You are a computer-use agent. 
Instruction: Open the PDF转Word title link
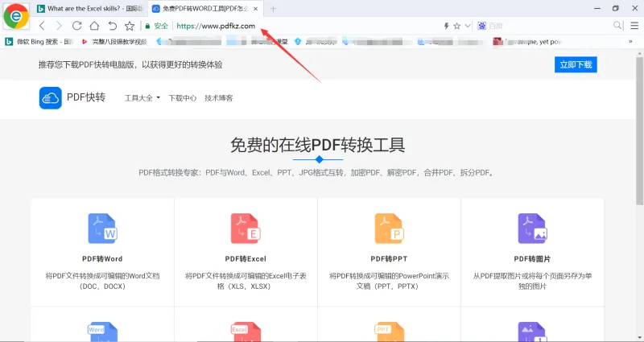pos(102,259)
